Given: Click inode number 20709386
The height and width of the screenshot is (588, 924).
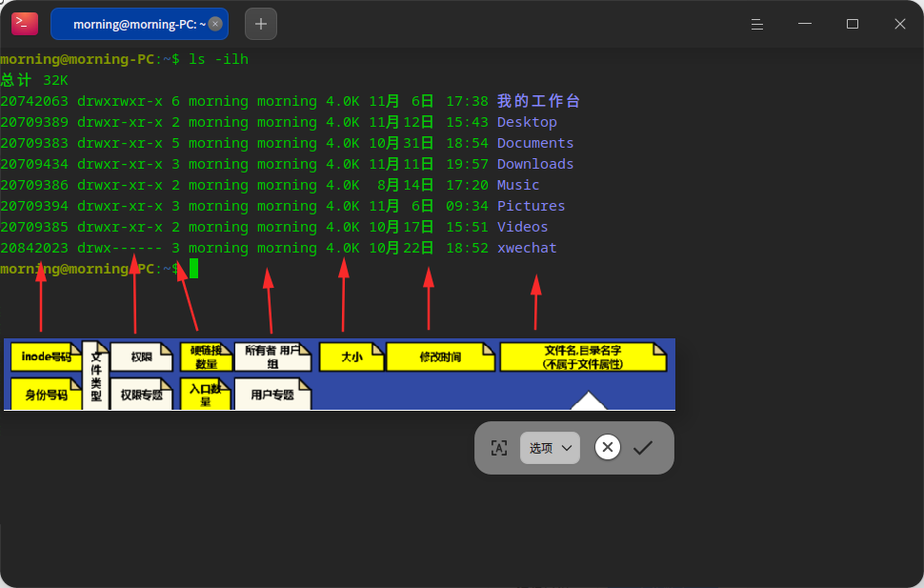Looking at the screenshot, I should click(x=34, y=185).
